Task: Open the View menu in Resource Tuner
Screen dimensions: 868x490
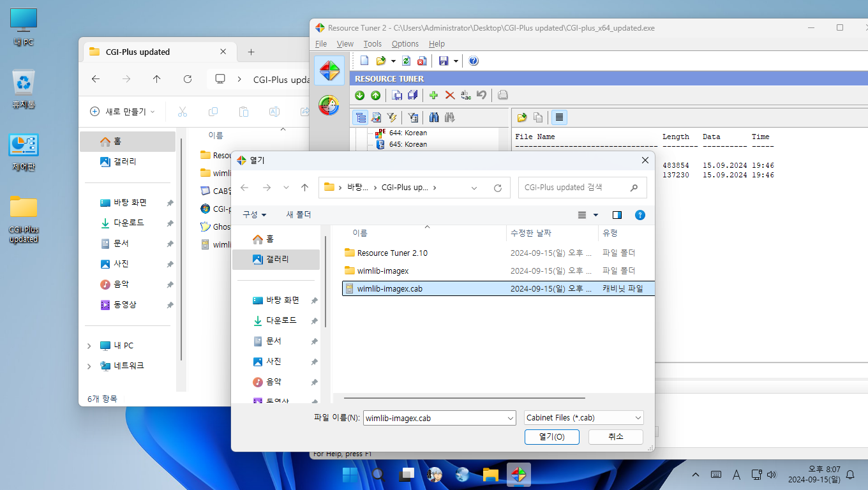Action: coord(345,44)
